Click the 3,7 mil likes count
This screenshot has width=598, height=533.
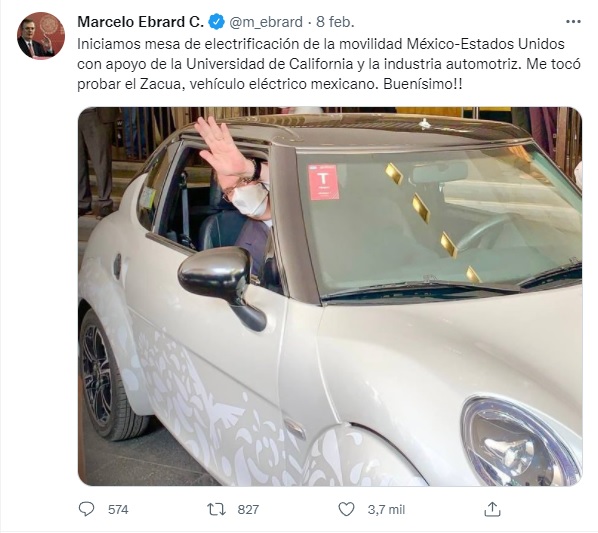[386, 509]
